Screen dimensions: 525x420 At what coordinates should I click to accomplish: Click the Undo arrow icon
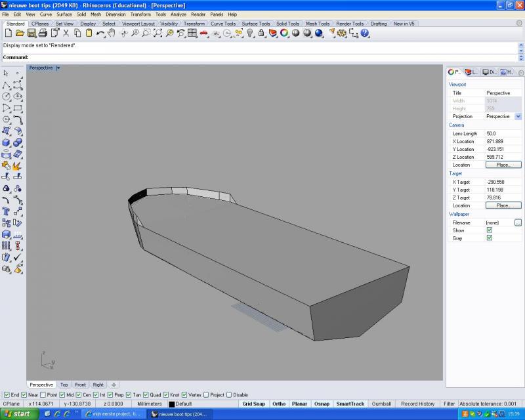click(x=100, y=33)
